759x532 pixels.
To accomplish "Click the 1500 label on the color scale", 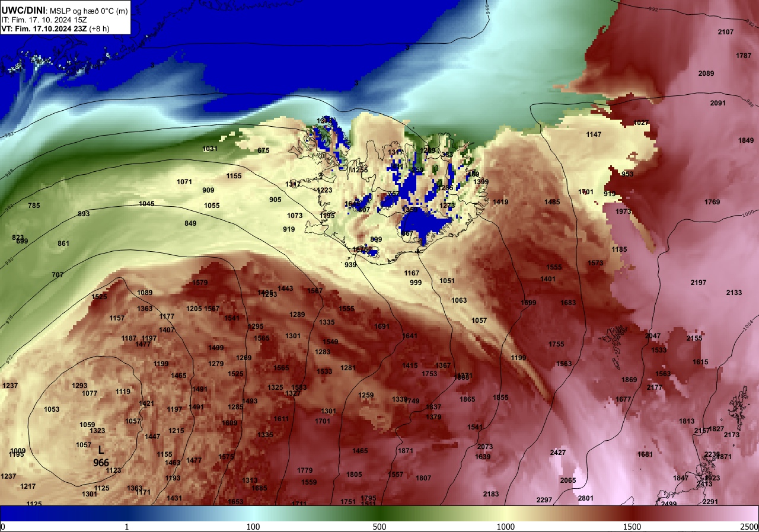I will 632,527.
